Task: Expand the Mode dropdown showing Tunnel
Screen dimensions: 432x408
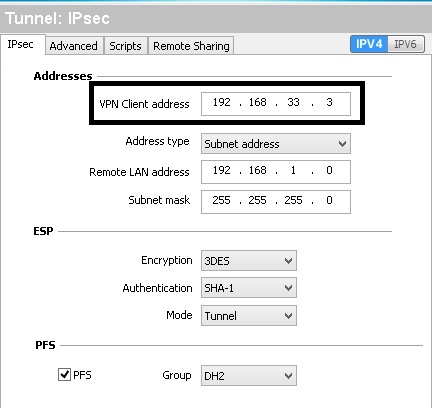Action: click(x=249, y=315)
